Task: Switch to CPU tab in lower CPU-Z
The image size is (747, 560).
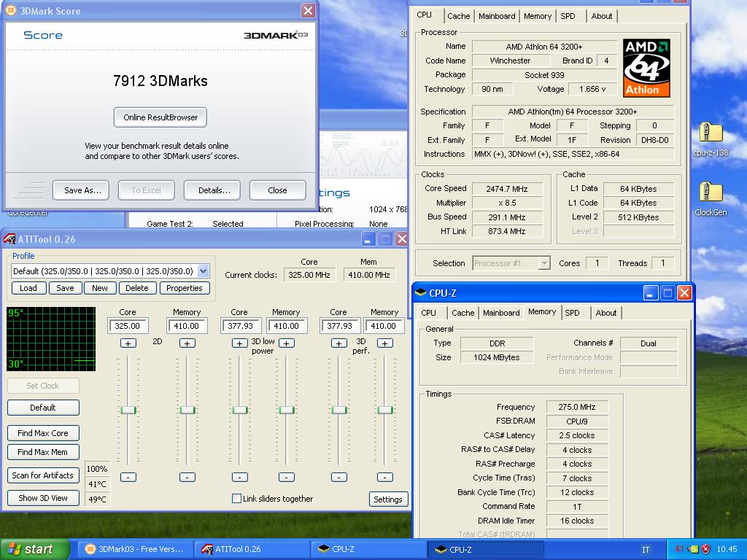Action: (428, 313)
